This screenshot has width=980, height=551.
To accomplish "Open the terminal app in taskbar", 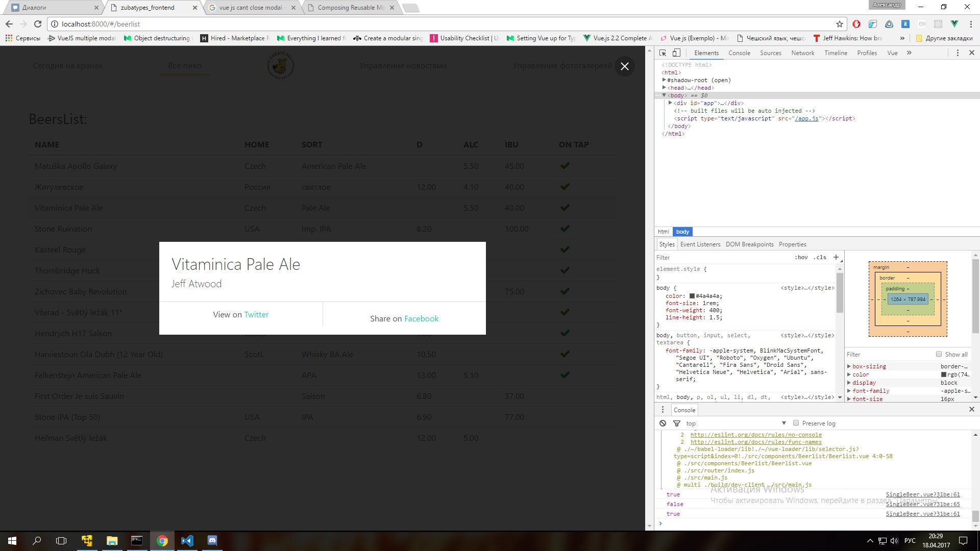I will [137, 541].
